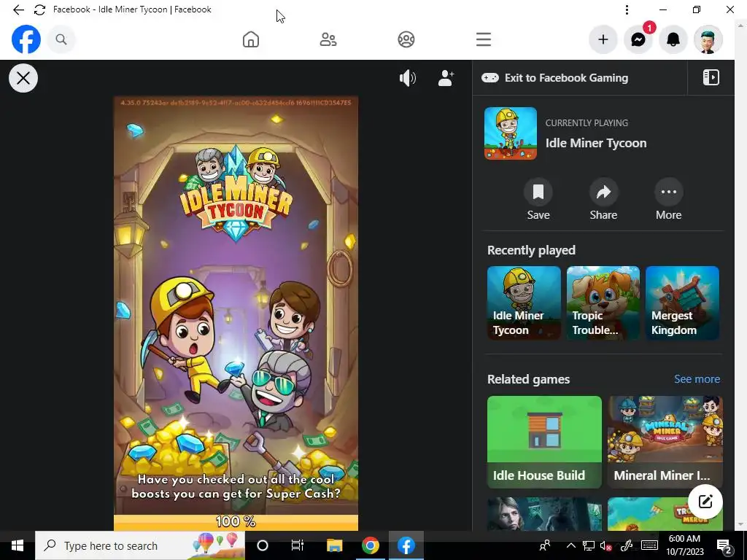Image resolution: width=747 pixels, height=560 pixels.
Task: Open Messenger with one notification
Action: 638,39
